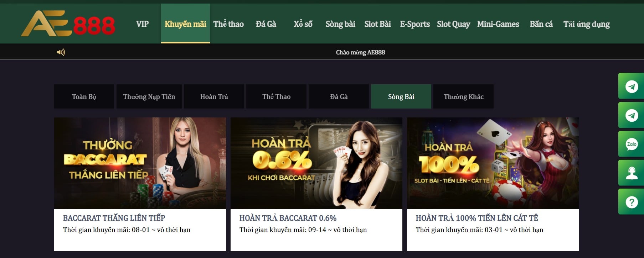This screenshot has width=644, height=258.
Task: Contact customer support via headset icon
Action: tap(631, 173)
